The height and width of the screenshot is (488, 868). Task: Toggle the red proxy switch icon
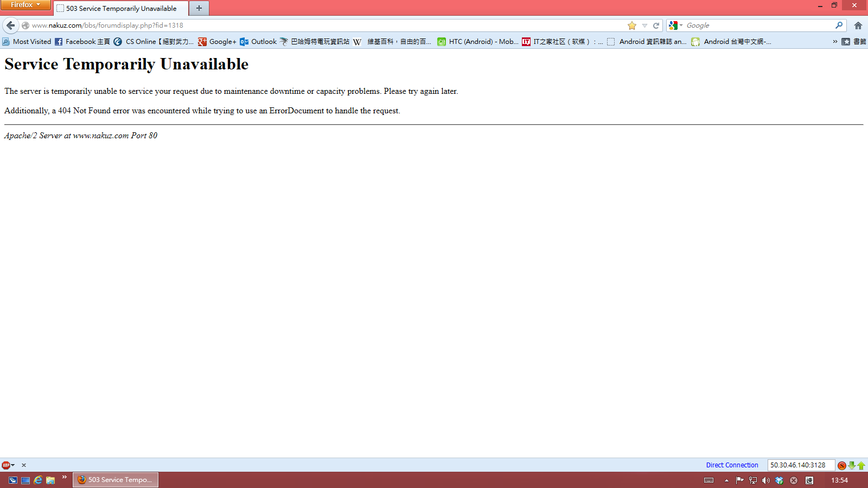coord(841,465)
